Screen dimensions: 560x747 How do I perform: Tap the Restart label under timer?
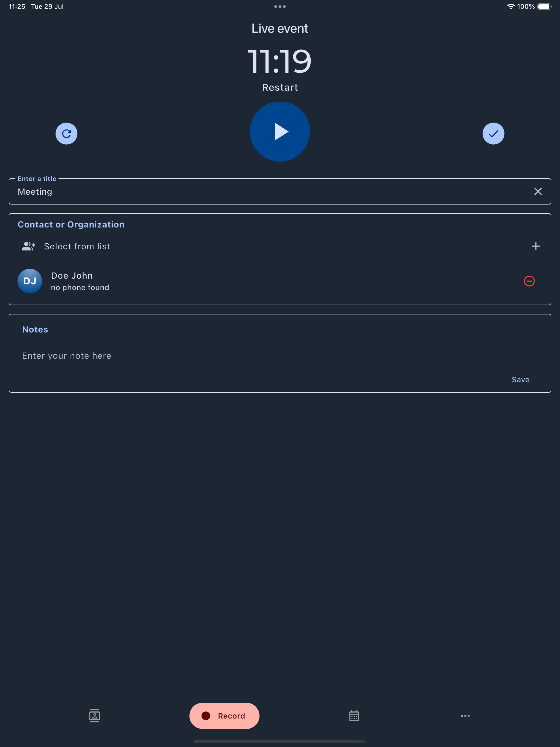(x=280, y=87)
